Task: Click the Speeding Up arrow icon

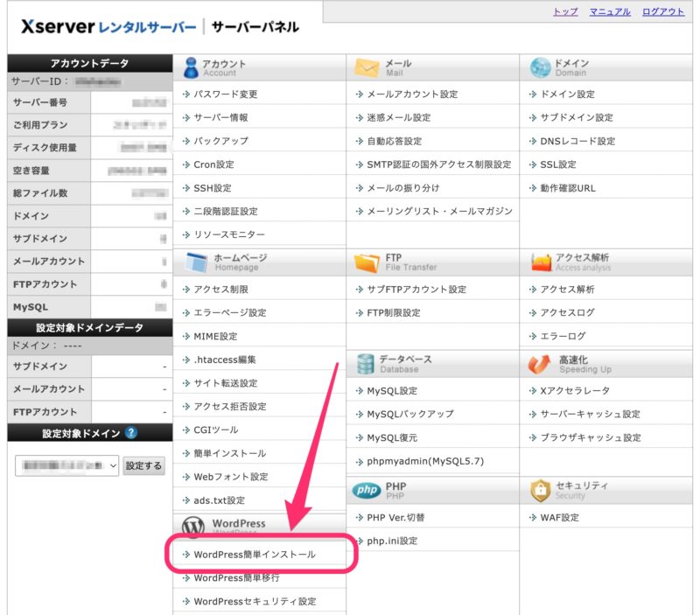Action: point(539,364)
